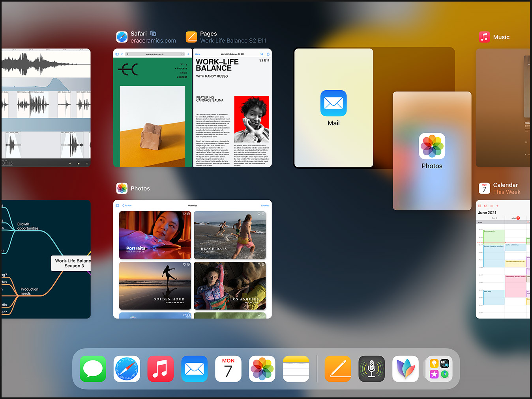Tap play button in the audio waveform card
This screenshot has height=399, width=532.
[79, 163]
